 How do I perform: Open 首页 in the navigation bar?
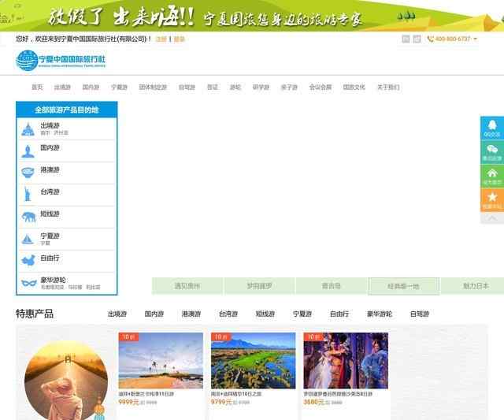click(37, 87)
